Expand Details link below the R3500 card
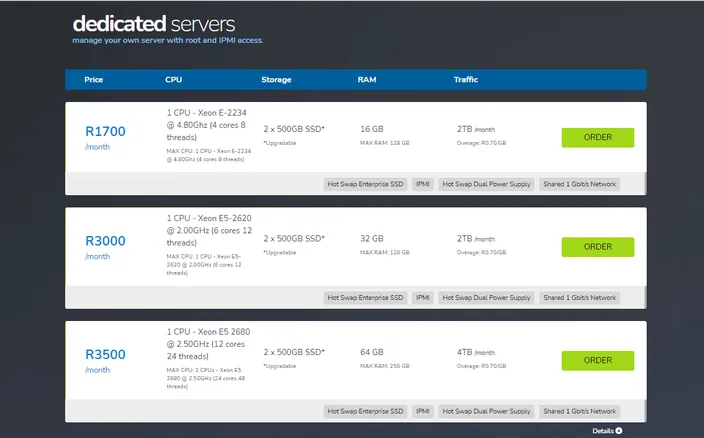This screenshot has width=704, height=438. (607, 431)
